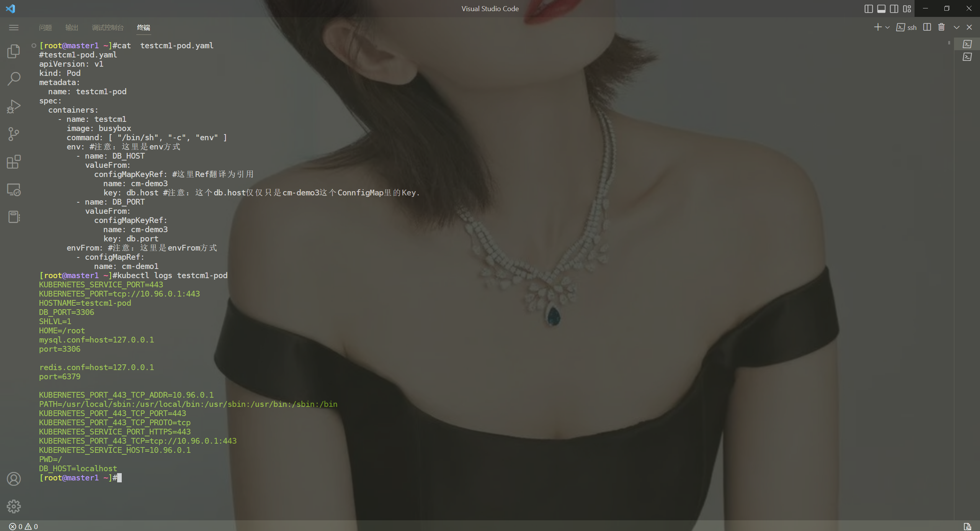This screenshot has width=980, height=531.
Task: Select the second terminal in list
Action: 967,57
